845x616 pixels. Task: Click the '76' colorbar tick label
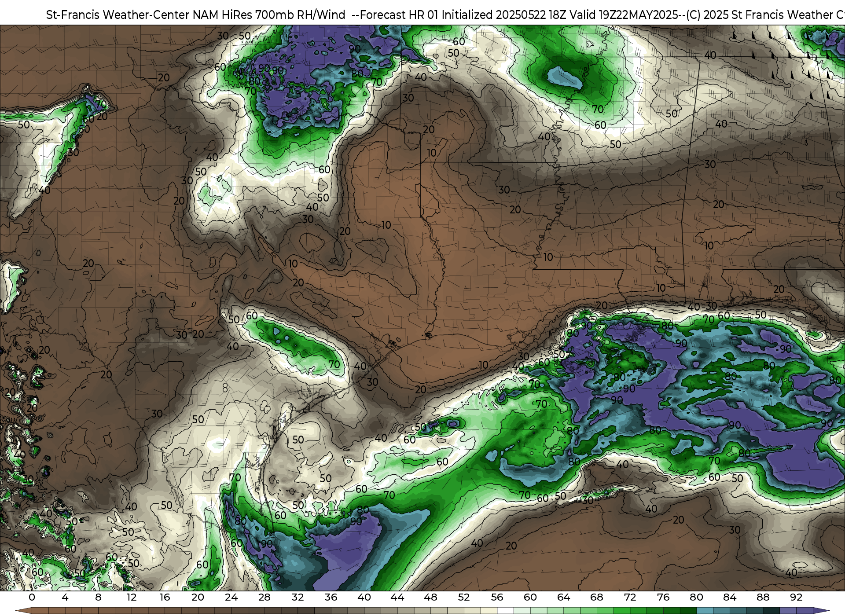click(x=663, y=598)
